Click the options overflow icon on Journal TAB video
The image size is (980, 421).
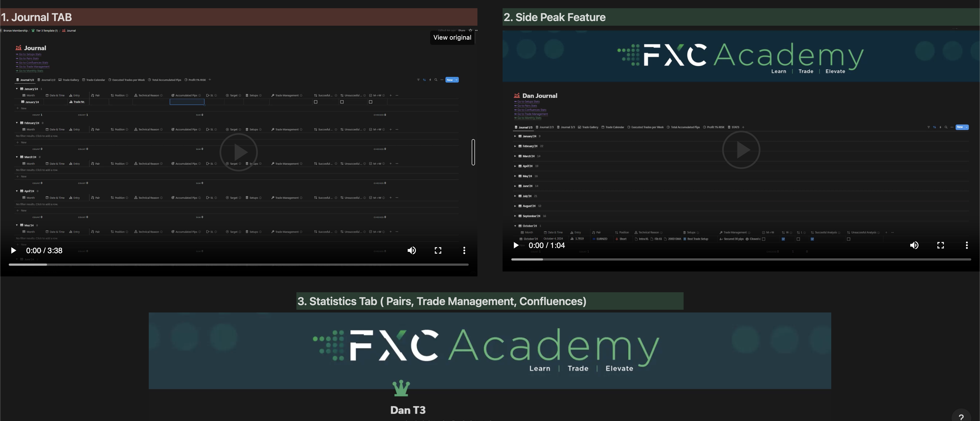(464, 250)
